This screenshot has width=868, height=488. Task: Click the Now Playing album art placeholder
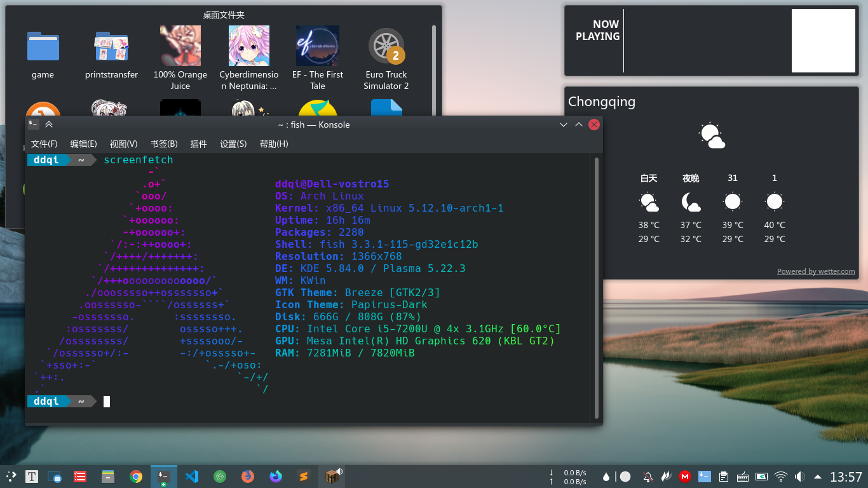pos(824,41)
